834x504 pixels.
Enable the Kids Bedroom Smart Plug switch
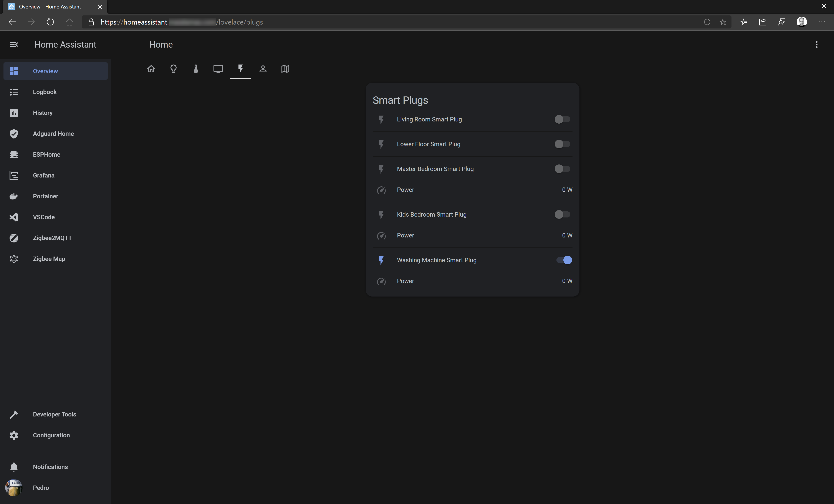coord(562,214)
